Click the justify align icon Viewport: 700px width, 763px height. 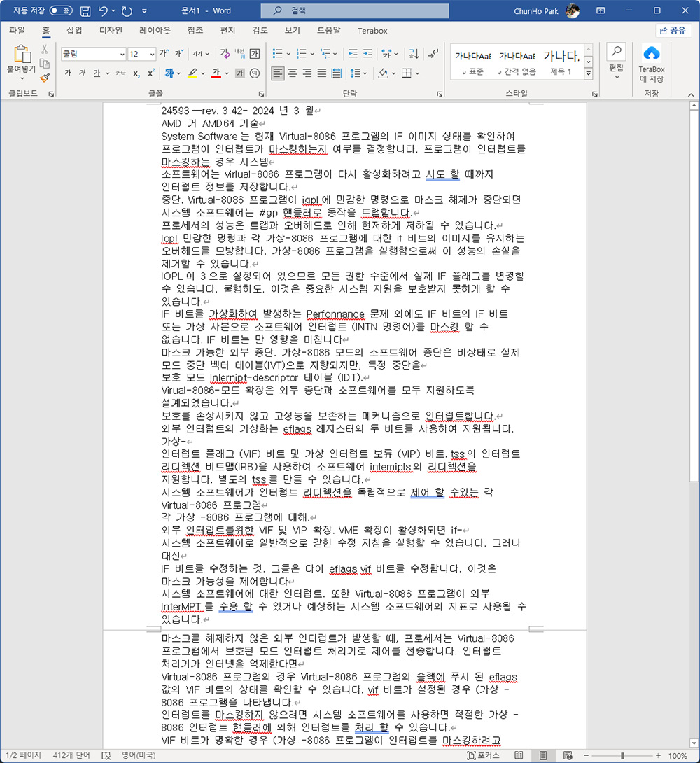click(321, 73)
